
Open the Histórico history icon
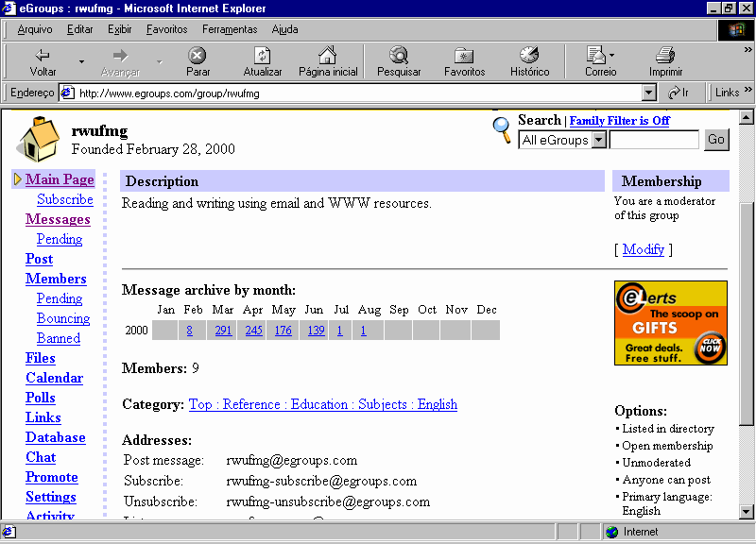(x=529, y=55)
